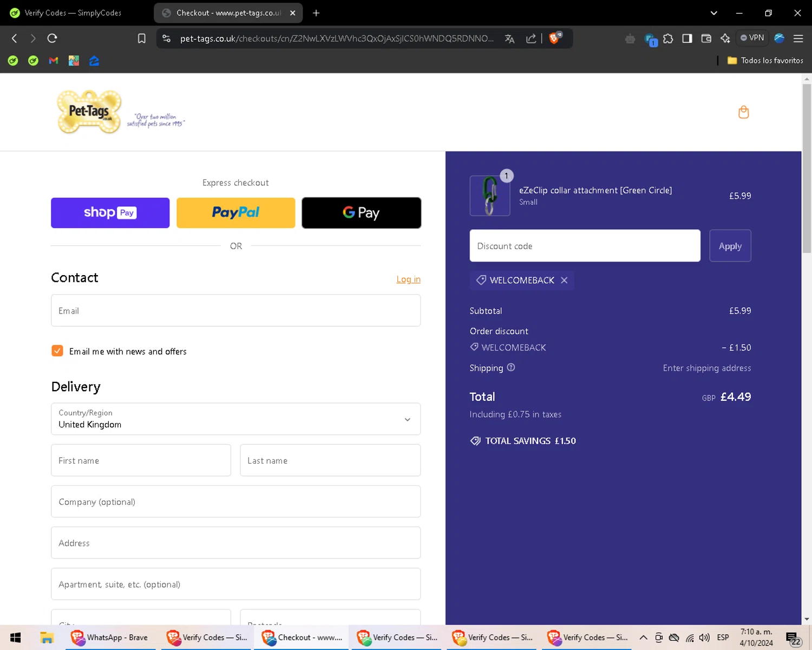Switch to WhatsApp - Brave taskbar window
The image size is (812, 650).
click(x=110, y=638)
